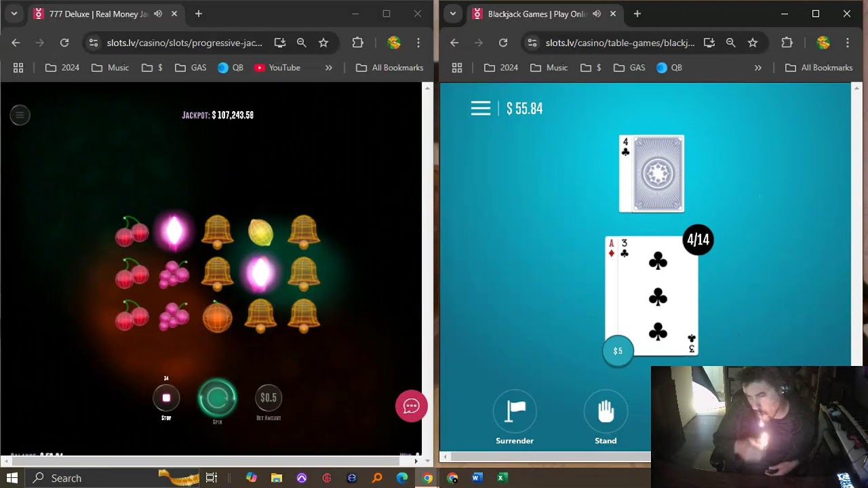The width and height of the screenshot is (868, 488).
Task: View site information for the blackjack page
Action: point(533,43)
